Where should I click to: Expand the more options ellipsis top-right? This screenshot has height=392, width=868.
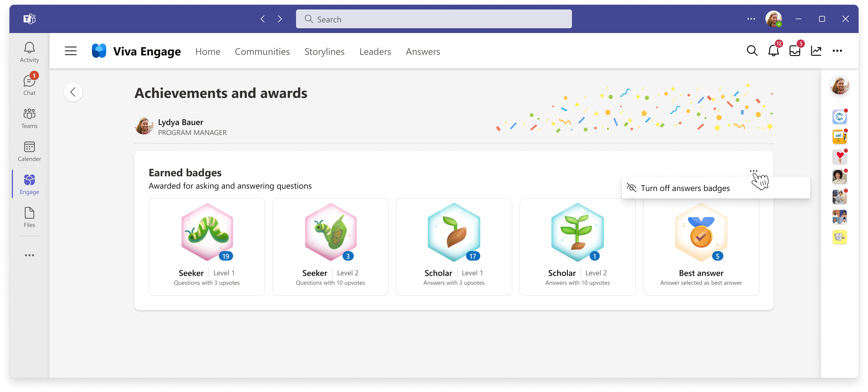click(839, 51)
